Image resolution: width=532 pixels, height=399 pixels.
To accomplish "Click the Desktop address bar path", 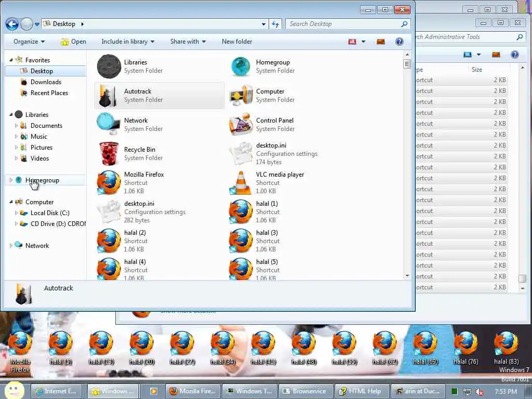I will tap(64, 24).
